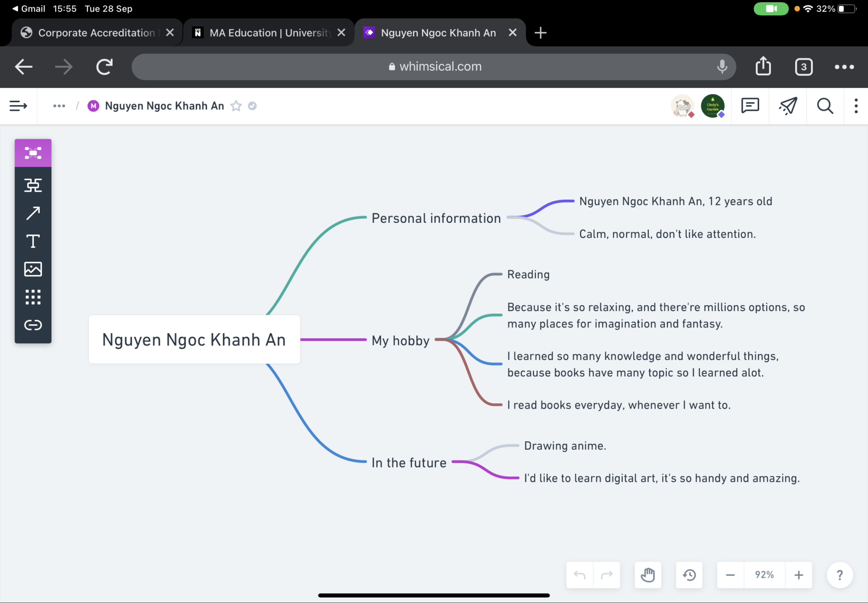This screenshot has width=868, height=603.
Task: Open version history clock button
Action: point(689,575)
